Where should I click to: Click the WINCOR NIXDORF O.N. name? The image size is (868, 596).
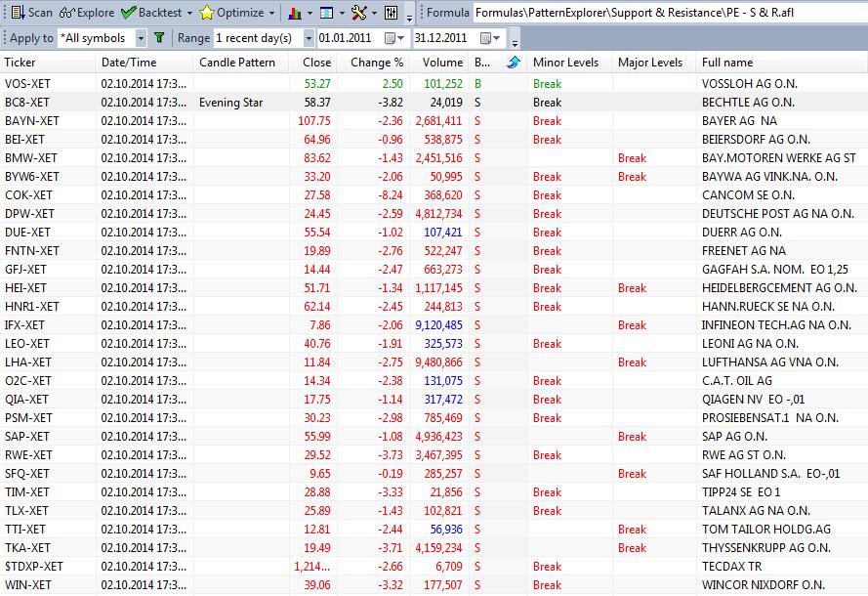coord(764,585)
